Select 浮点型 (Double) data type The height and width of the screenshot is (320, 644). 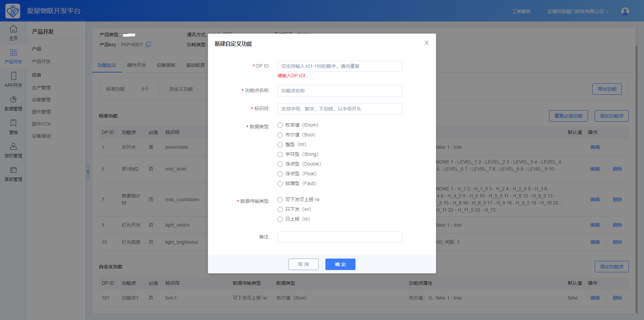(280, 164)
